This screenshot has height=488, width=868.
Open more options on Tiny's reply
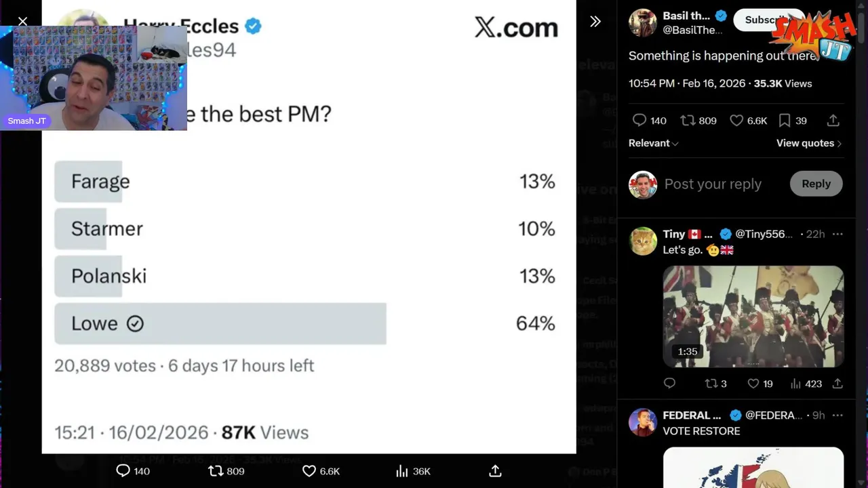click(837, 234)
